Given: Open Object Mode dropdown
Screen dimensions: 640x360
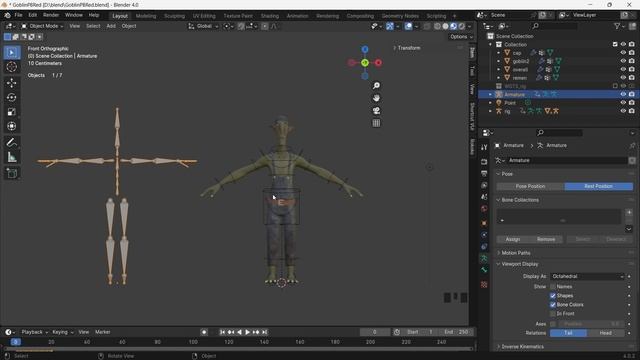Looking at the screenshot, I should (x=42, y=26).
